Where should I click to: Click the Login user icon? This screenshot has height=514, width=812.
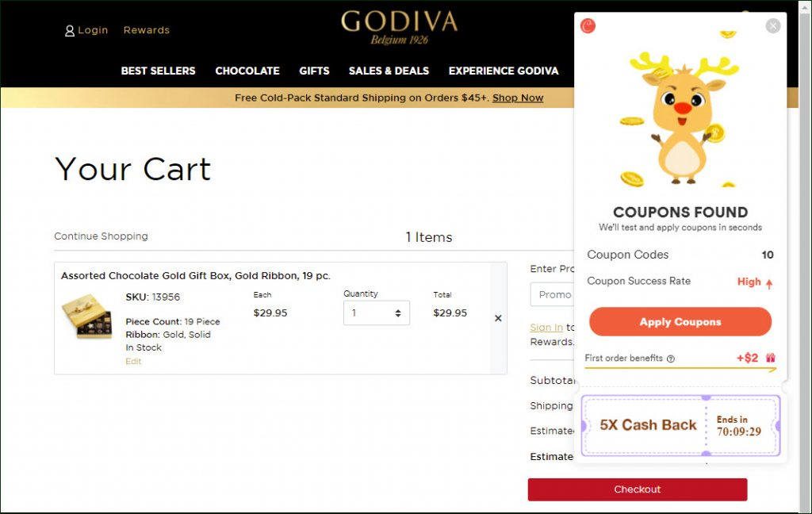[x=70, y=31]
